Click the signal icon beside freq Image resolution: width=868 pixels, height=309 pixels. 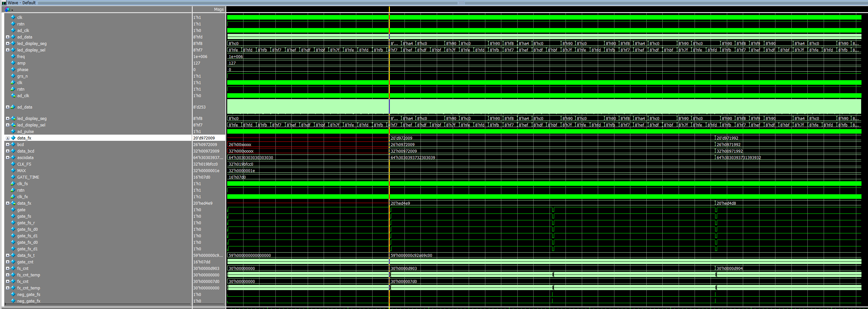tap(13, 57)
